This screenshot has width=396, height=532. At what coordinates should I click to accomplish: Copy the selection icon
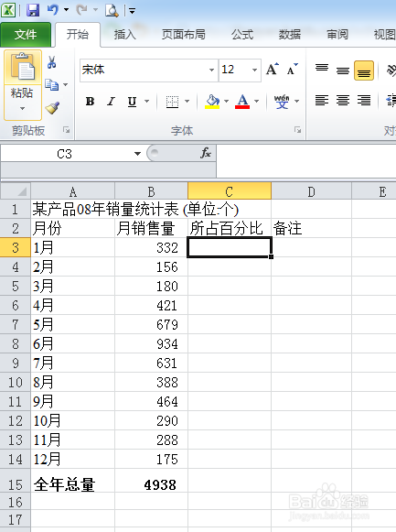(52, 84)
